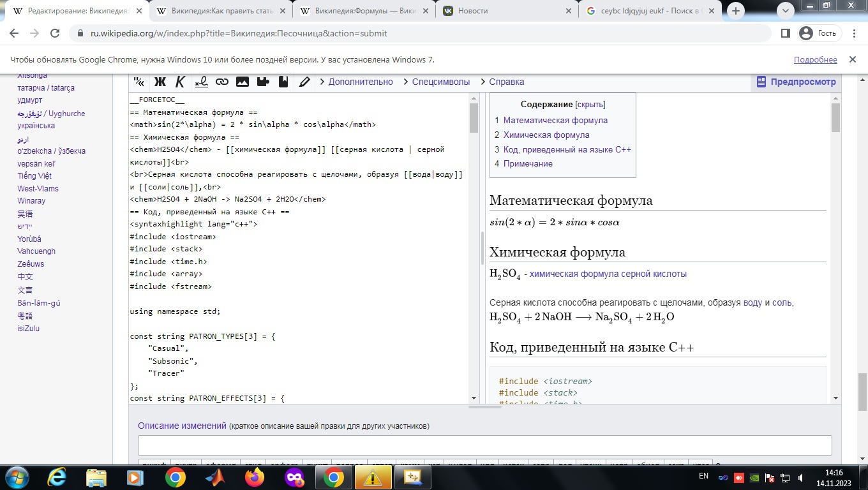The image size is (868, 490).
Task: Click the Подробнее link in update notice
Action: click(815, 59)
